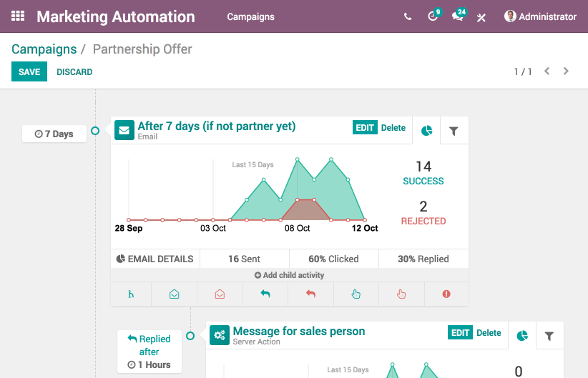View the 16 Sent statistic
This screenshot has height=378, width=588.
coord(244,259)
